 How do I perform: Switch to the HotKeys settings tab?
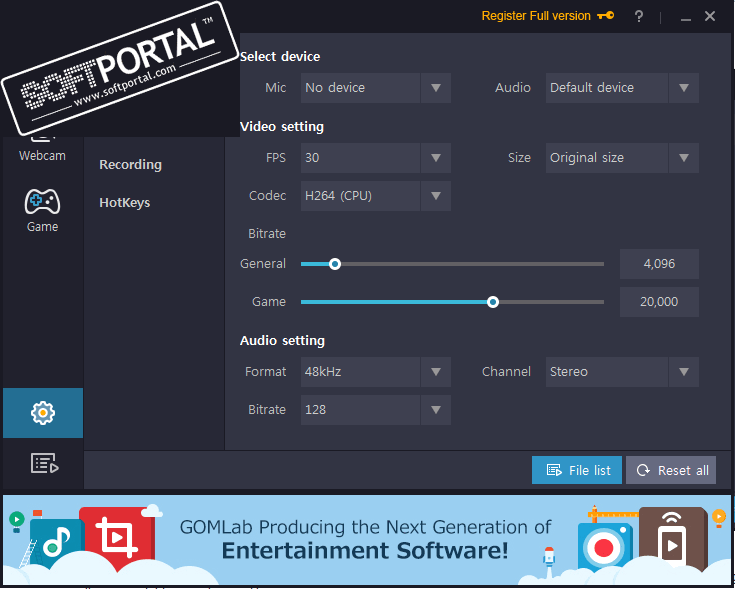click(125, 202)
